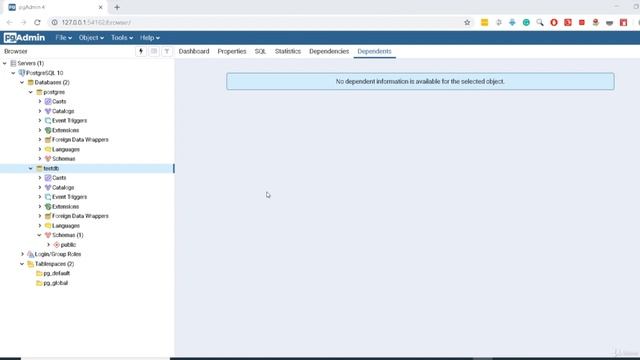
Task: Switch to the SQL tab
Action: 260,51
